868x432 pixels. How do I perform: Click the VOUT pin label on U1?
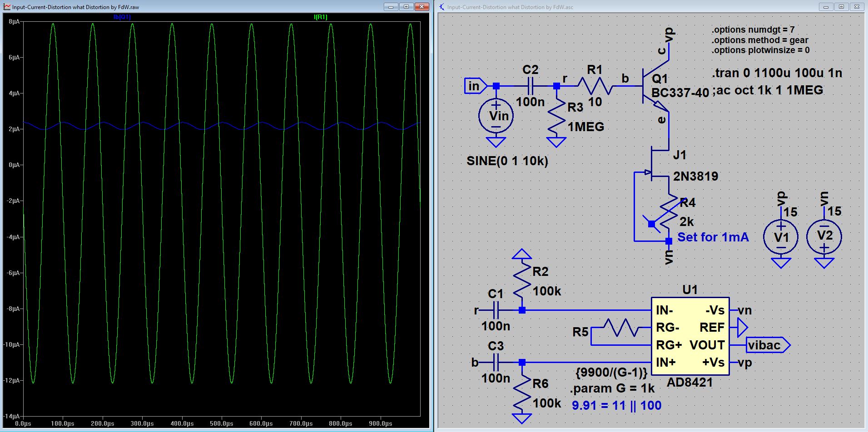click(707, 345)
